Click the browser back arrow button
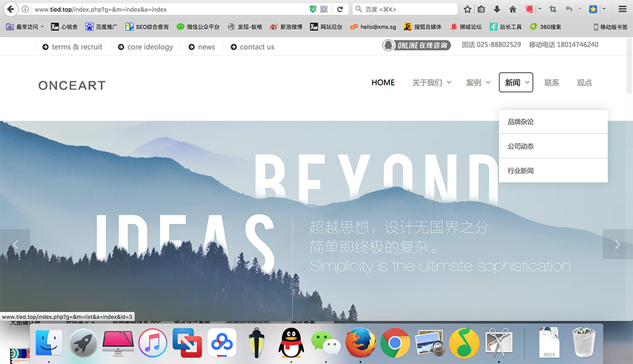The height and width of the screenshot is (364, 633). (x=10, y=9)
